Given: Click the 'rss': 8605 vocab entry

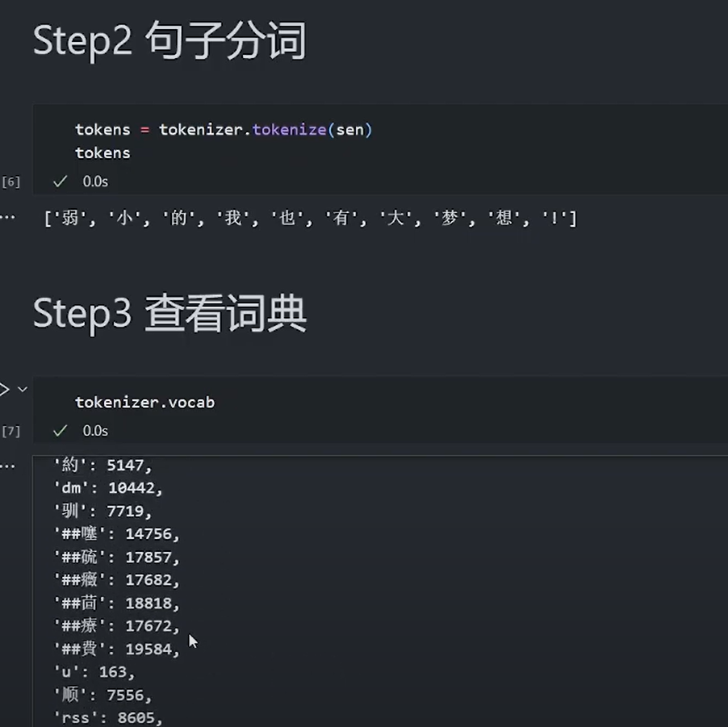Looking at the screenshot, I should [107, 717].
